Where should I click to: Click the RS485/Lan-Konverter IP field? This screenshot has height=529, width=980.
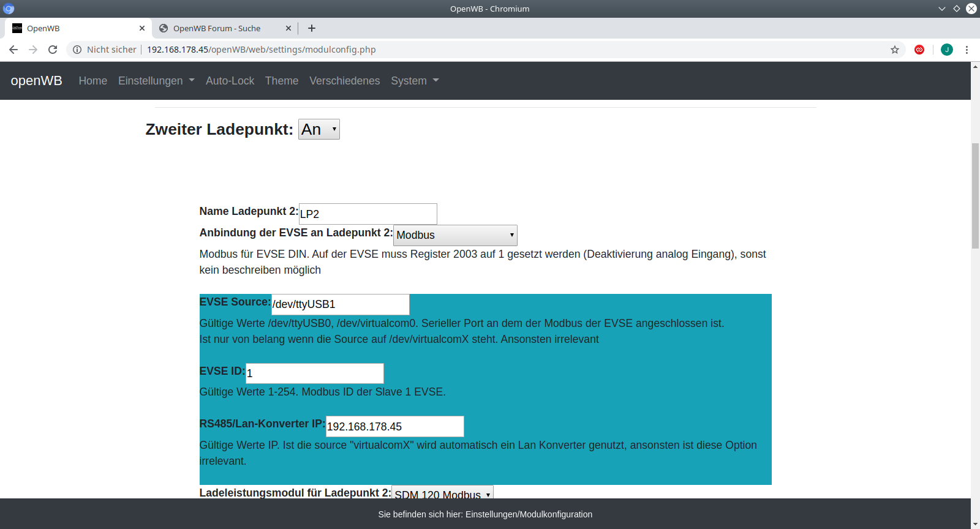pyautogui.click(x=395, y=427)
